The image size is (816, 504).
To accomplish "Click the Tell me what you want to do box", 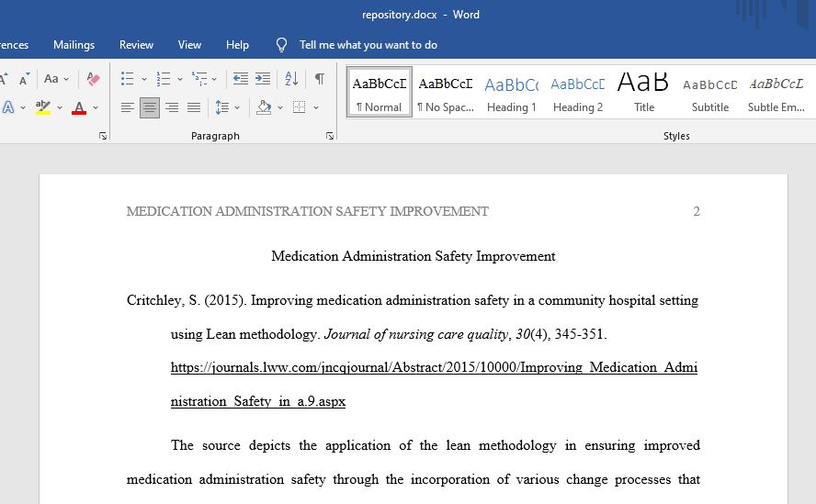I will [368, 45].
